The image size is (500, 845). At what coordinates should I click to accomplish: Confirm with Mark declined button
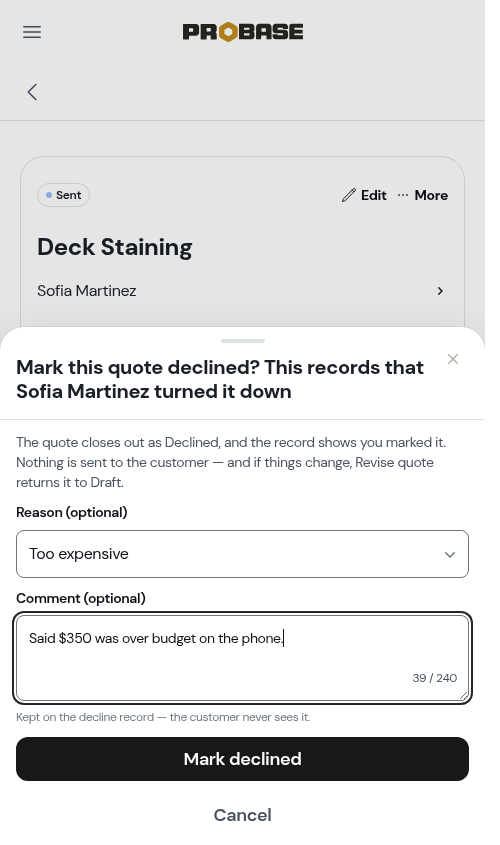[x=242, y=759]
